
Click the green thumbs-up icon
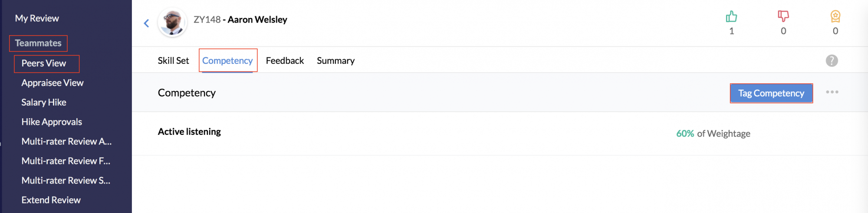pos(731,17)
